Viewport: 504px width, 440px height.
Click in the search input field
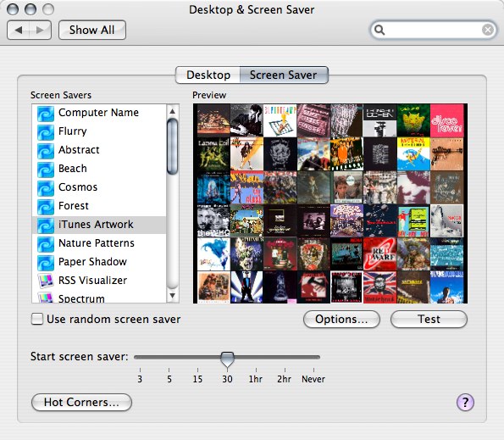[434, 30]
